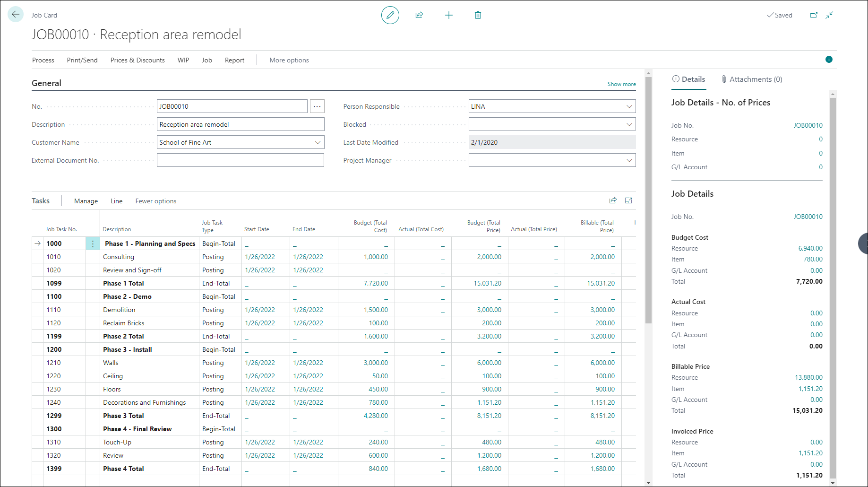Click Job Task Type column header
The image size is (868, 487).
(212, 226)
